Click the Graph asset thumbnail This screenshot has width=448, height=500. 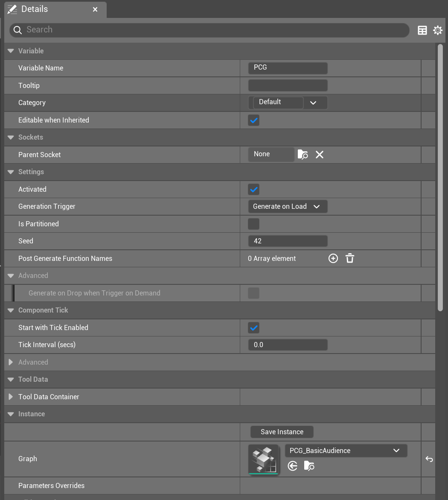tap(263, 459)
